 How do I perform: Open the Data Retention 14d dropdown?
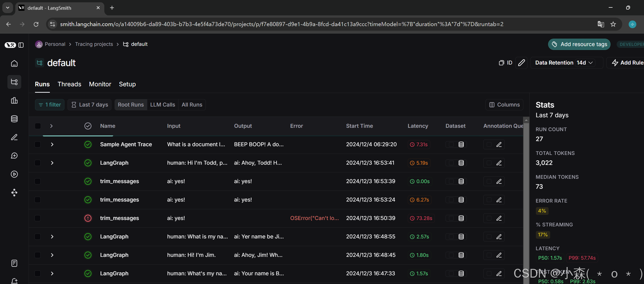click(x=585, y=63)
